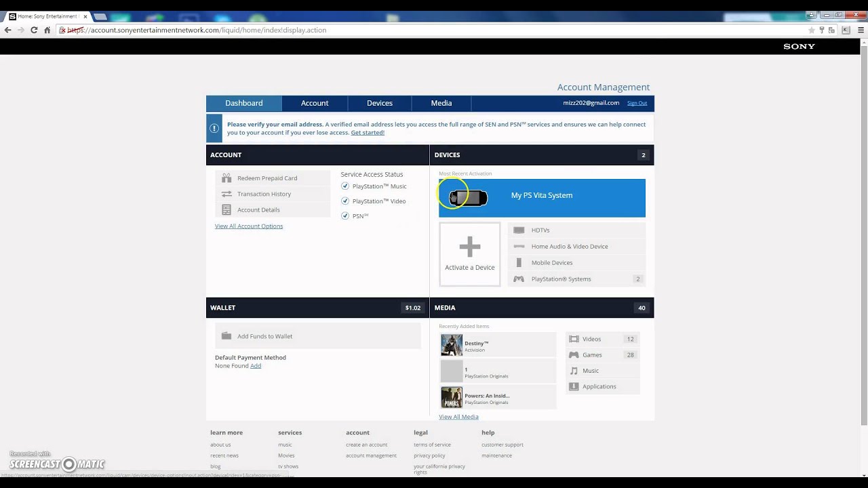The width and height of the screenshot is (868, 488).
Task: Reload the page with the refresh icon
Action: [34, 30]
